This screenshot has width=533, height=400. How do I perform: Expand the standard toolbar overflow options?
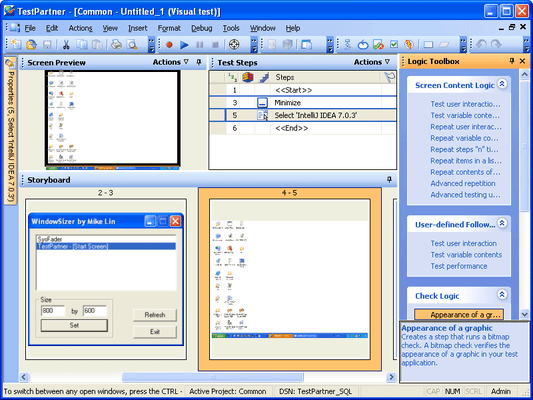point(151,45)
